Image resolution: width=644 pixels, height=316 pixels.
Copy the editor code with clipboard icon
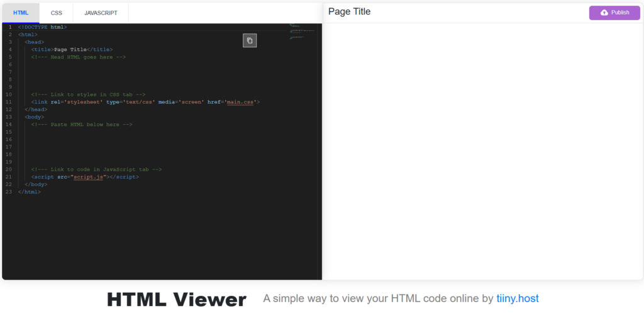coord(250,40)
